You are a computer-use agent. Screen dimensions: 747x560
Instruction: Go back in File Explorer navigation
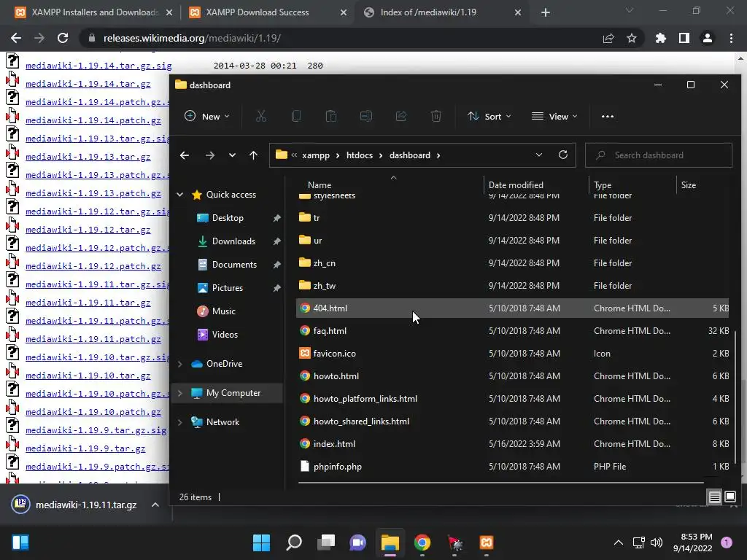pos(185,155)
